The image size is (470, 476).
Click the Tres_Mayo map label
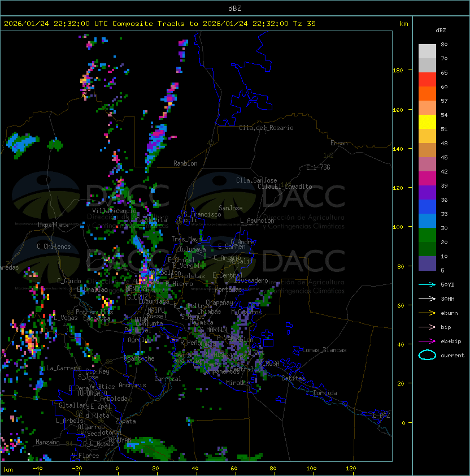pyautogui.click(x=186, y=239)
